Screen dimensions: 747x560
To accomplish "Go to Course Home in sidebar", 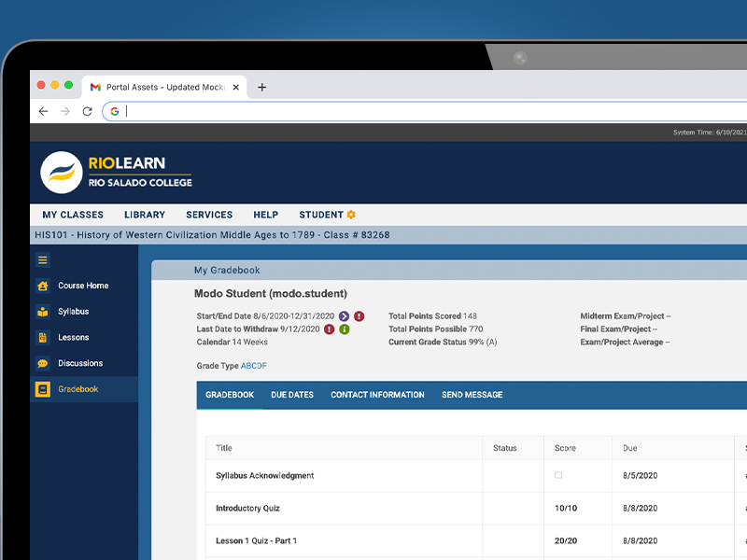I will click(83, 286).
